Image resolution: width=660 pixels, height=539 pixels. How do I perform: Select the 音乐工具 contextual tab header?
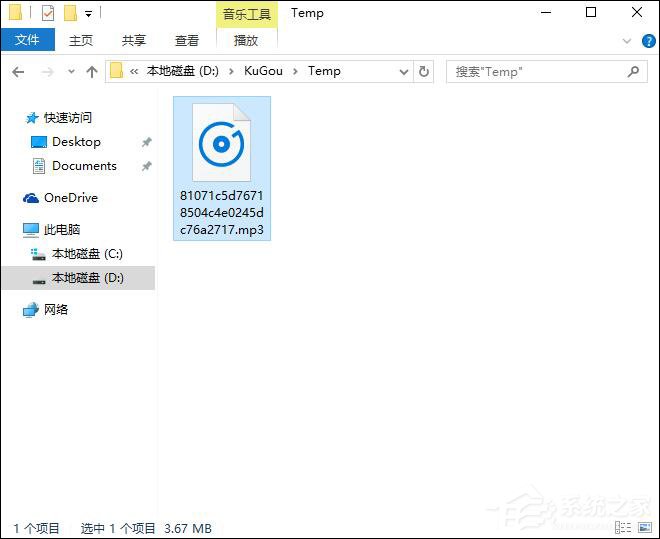coord(247,14)
